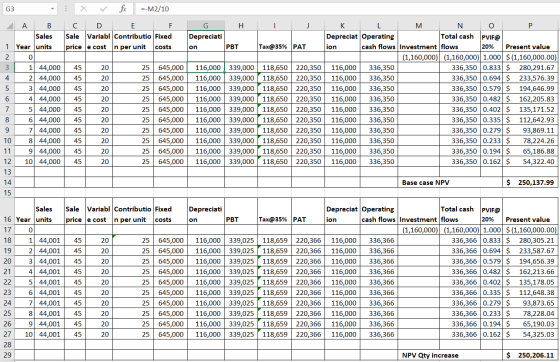This screenshot has height=362, width=560.
Task: Click the Select All corner triangle
Action: pos(10,26)
